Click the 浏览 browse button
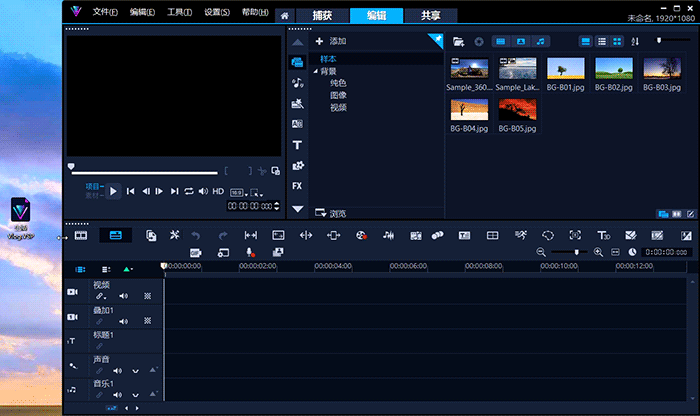700x416 pixels. pyautogui.click(x=331, y=212)
